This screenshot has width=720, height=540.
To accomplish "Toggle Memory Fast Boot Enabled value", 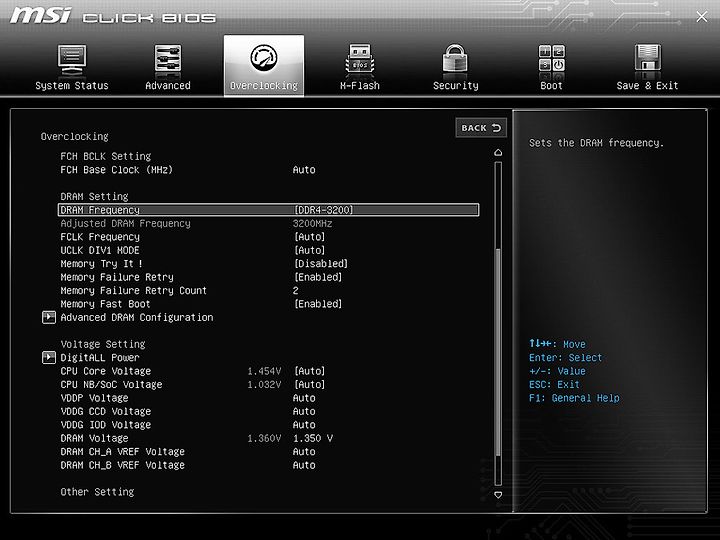I will [x=318, y=304].
